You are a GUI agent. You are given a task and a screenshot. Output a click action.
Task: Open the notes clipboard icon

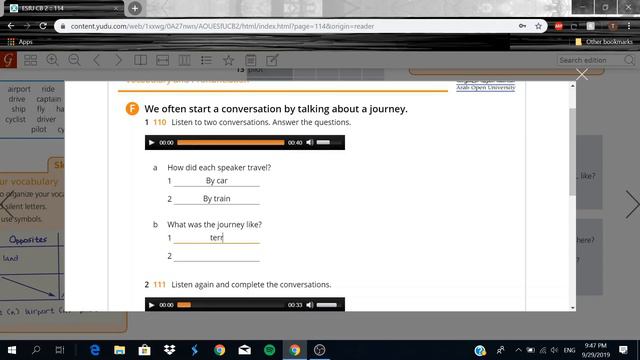251,60
